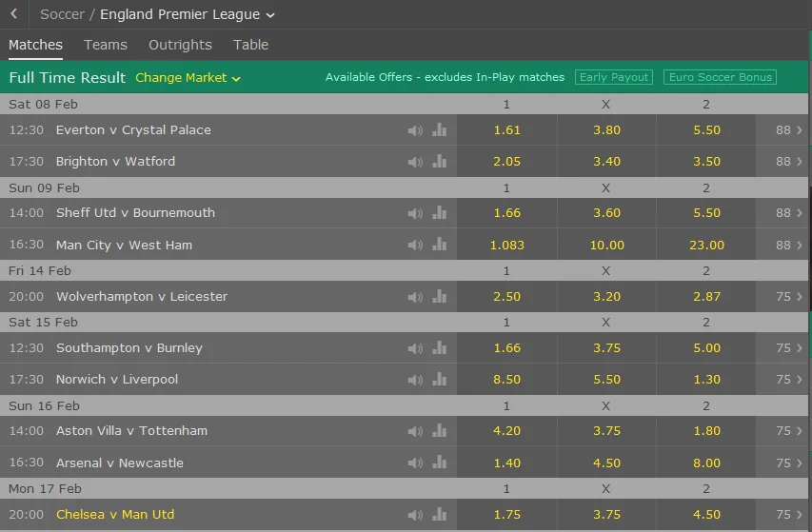This screenshot has height=532, width=812.
Task: Open stats chart icon for Brighton v Watford
Action: [439, 162]
